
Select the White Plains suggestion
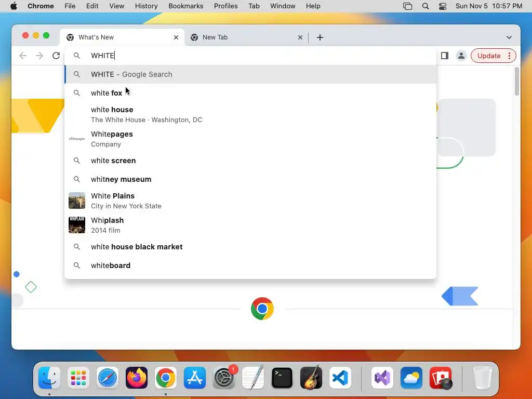(x=250, y=201)
